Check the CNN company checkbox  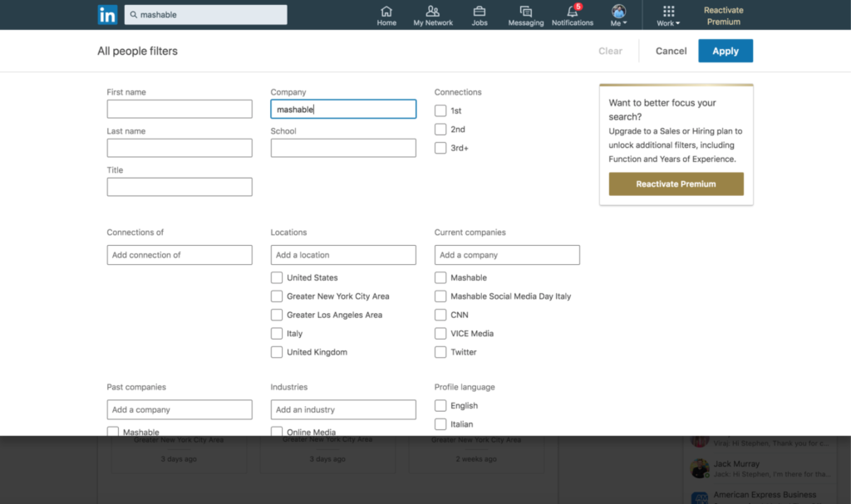[x=440, y=315]
